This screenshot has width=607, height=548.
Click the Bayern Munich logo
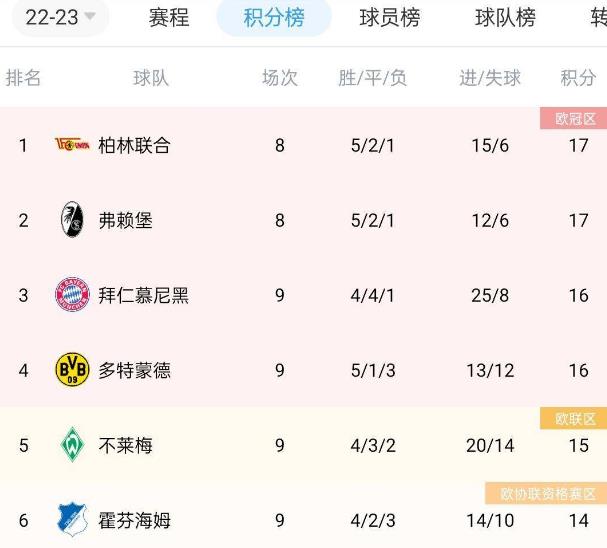pyautogui.click(x=72, y=295)
